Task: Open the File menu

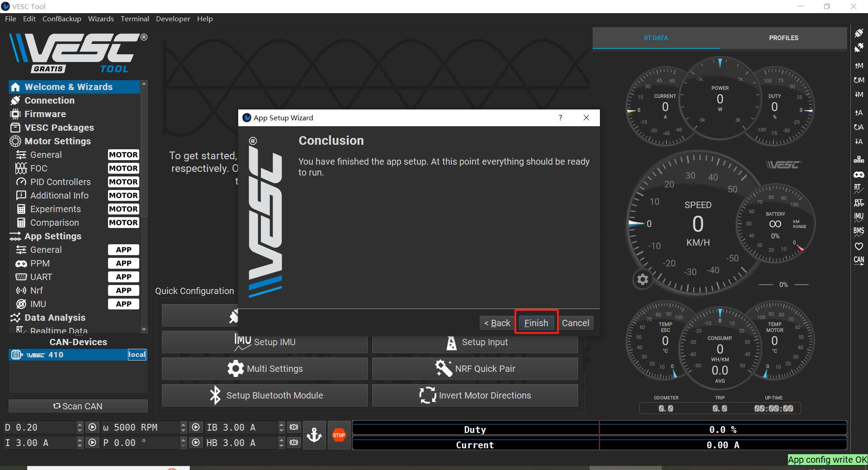Action: (x=10, y=19)
